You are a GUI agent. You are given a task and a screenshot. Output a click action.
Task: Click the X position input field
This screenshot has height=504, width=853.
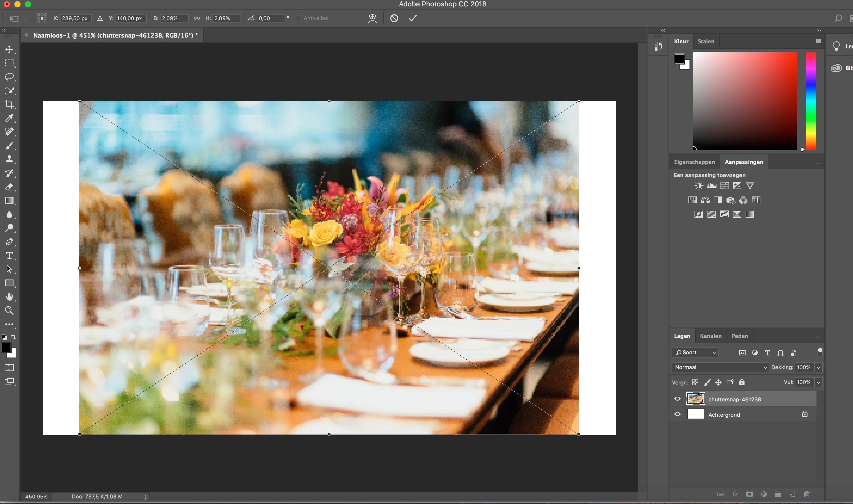click(75, 18)
